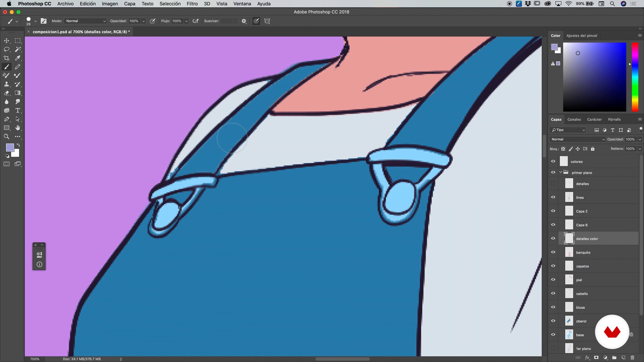This screenshot has width=644, height=362.
Task: Hide the colores layer
Action: pyautogui.click(x=553, y=161)
